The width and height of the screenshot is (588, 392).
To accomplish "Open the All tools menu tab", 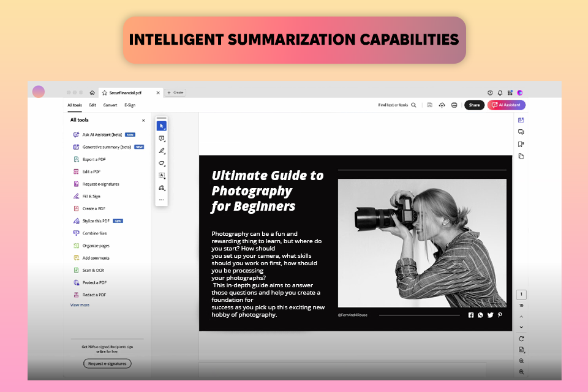I will click(75, 105).
